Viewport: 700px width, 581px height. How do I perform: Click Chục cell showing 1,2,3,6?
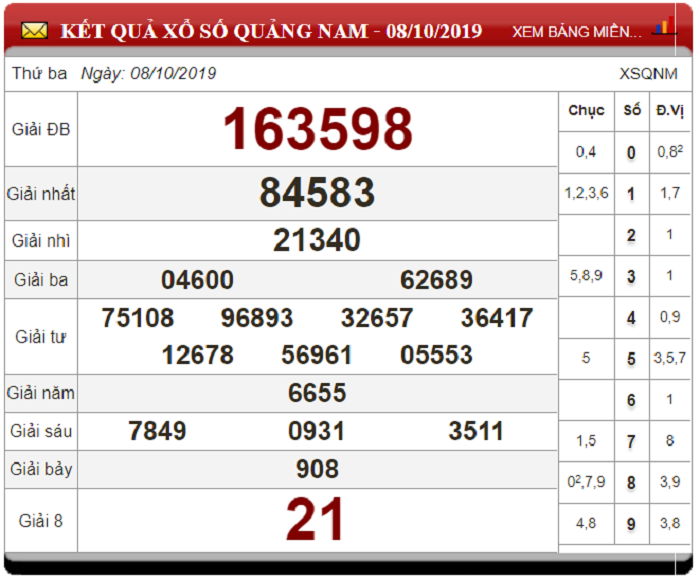coord(586,193)
